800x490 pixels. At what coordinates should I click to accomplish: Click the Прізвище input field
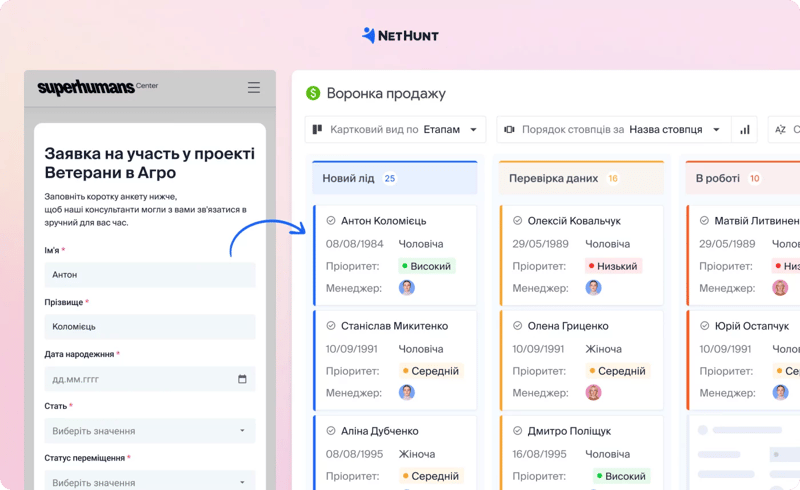[x=150, y=327]
